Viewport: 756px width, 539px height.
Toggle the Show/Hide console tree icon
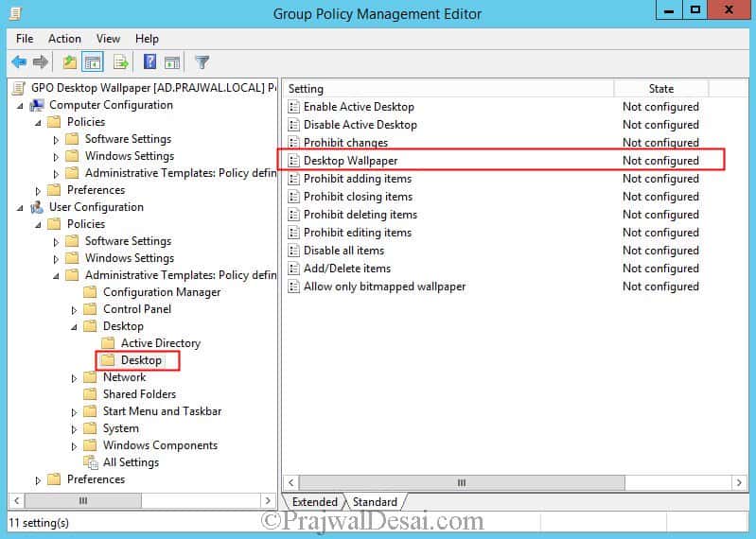click(92, 62)
